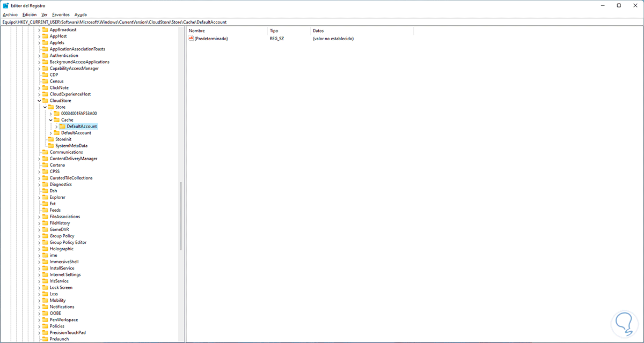Open the Favoritos menu
This screenshot has width=644, height=343.
tap(61, 14)
